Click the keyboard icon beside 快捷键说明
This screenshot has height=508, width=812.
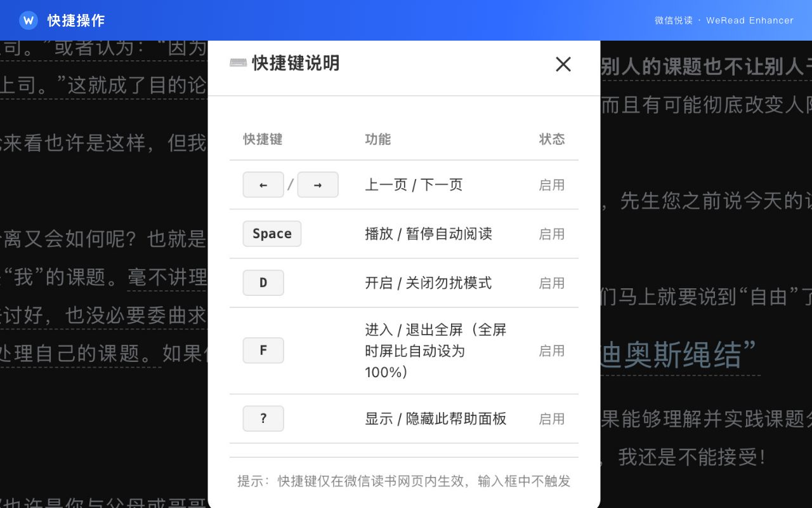pyautogui.click(x=238, y=63)
